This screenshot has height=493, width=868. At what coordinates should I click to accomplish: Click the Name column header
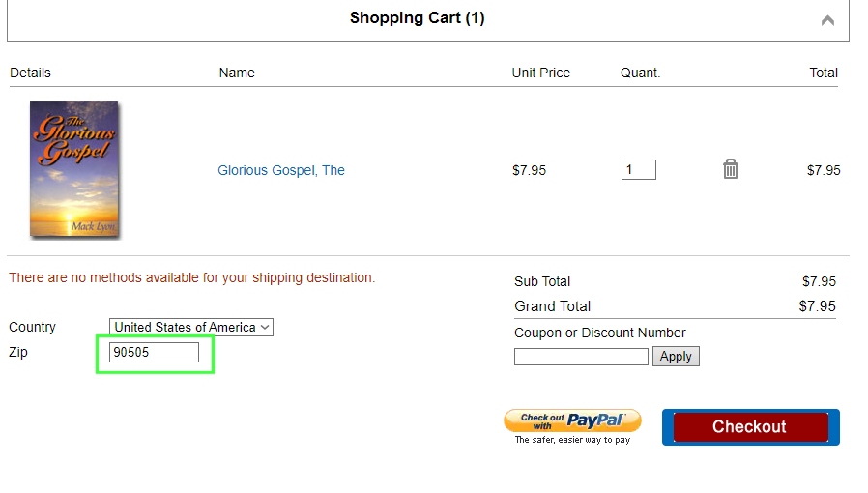click(x=237, y=72)
